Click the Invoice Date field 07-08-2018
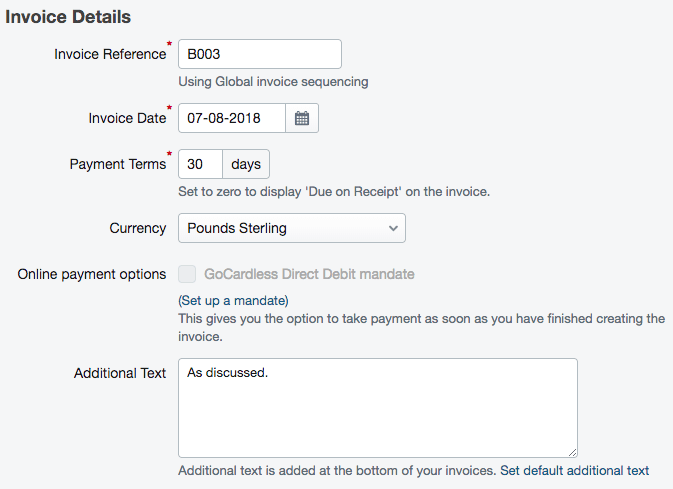Image resolution: width=673 pixels, height=489 pixels. [232, 118]
